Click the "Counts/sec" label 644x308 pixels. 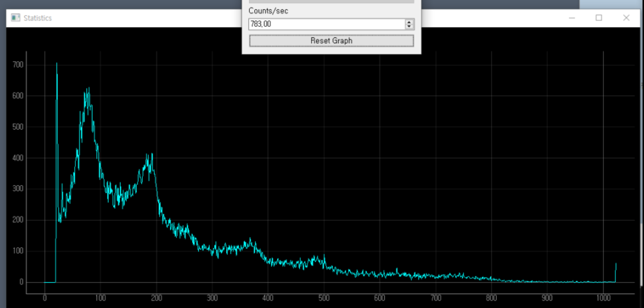tap(268, 11)
